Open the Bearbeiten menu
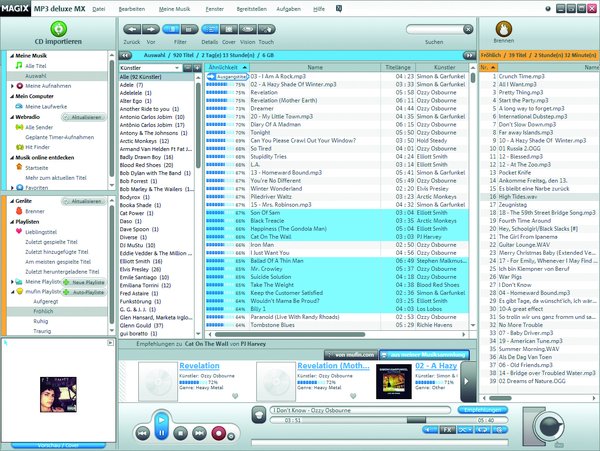The width and height of the screenshot is (600, 451). point(132,9)
